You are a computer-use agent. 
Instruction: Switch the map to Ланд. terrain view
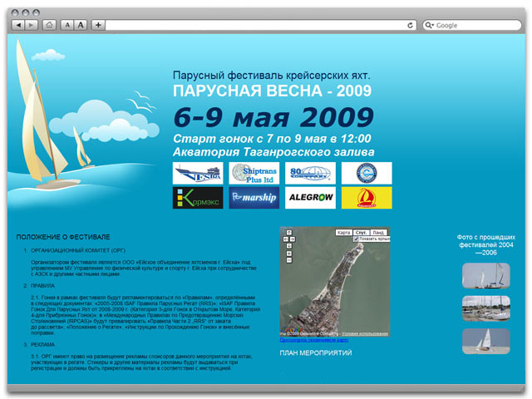[x=378, y=233]
